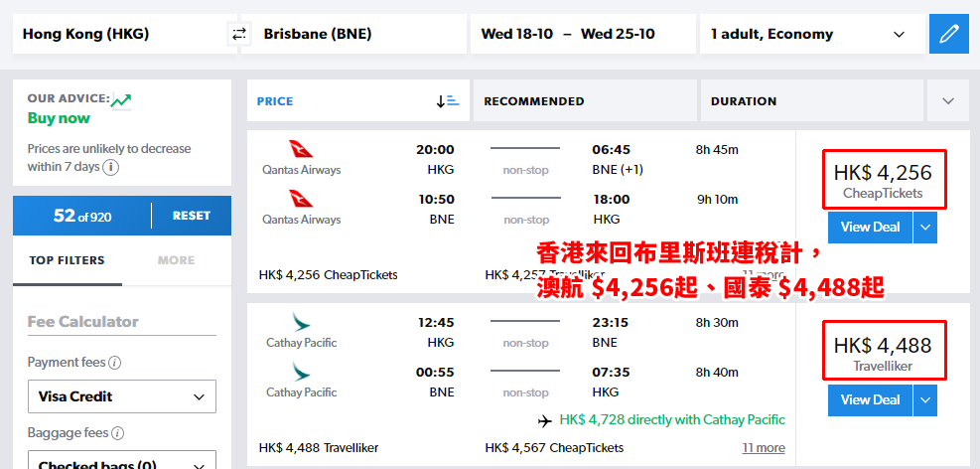This screenshot has height=469, width=980.
Task: Switch to Duration sort tab
Action: [x=811, y=100]
